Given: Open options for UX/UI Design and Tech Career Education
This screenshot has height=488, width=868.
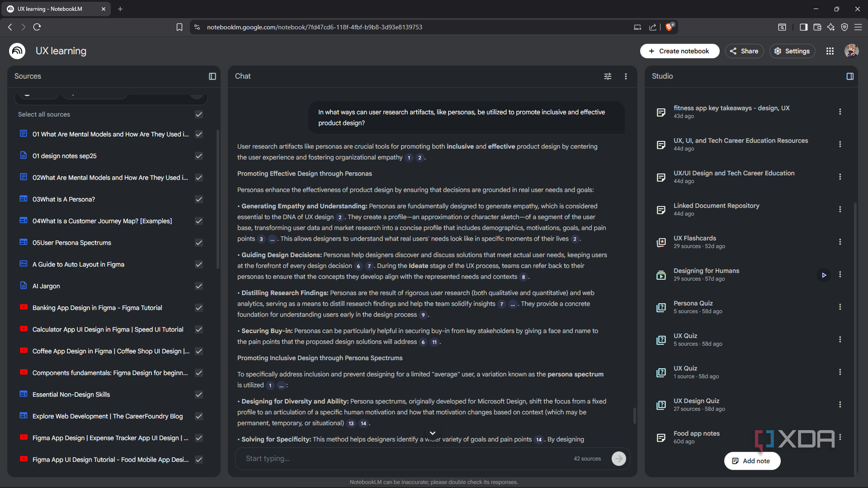Looking at the screenshot, I should pyautogui.click(x=840, y=177).
